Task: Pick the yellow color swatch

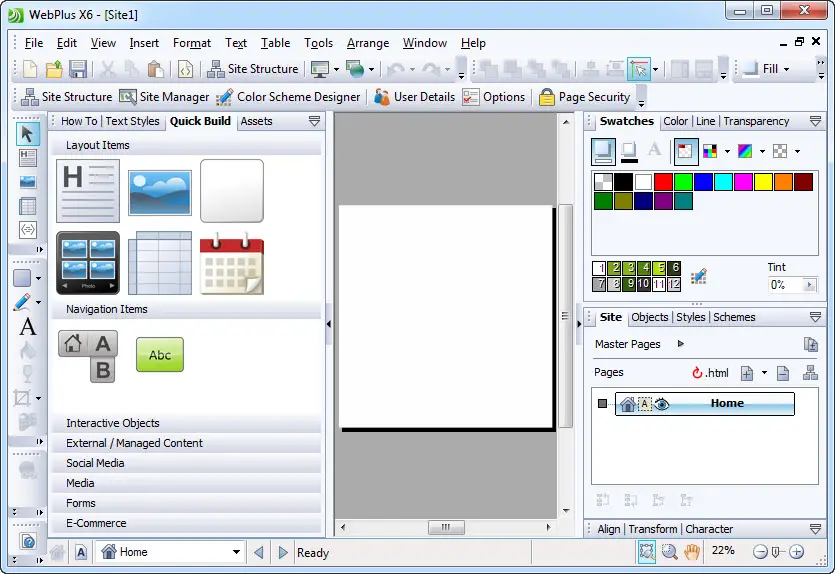Action: click(x=763, y=182)
